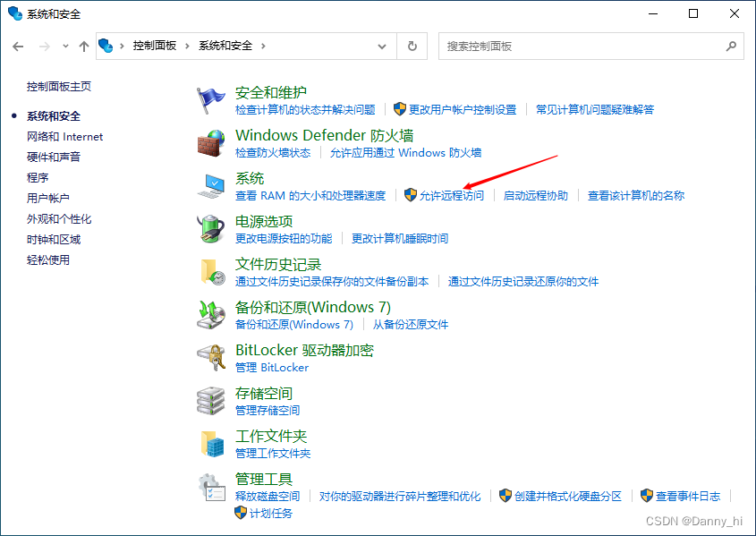
Task: Click 从备份还原文件 link
Action: point(411,325)
